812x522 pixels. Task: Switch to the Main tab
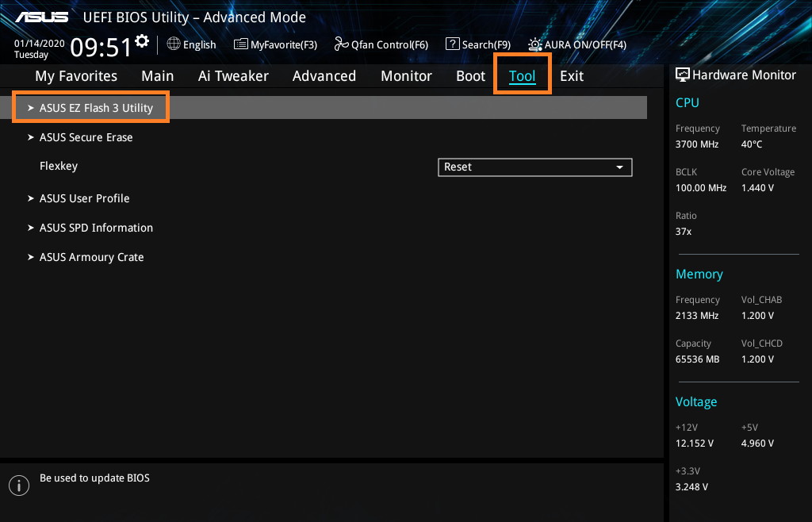coord(158,76)
